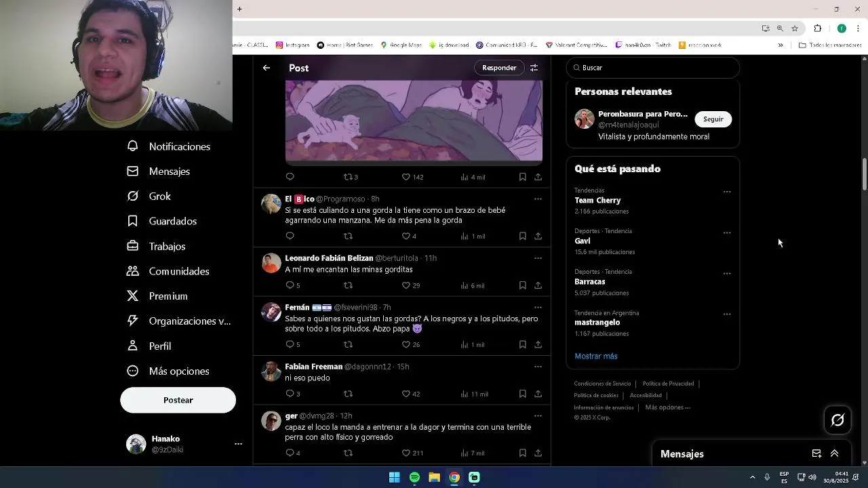Show hidden bookmarks overflow chevron
The width and height of the screenshot is (868, 488).
click(780, 45)
